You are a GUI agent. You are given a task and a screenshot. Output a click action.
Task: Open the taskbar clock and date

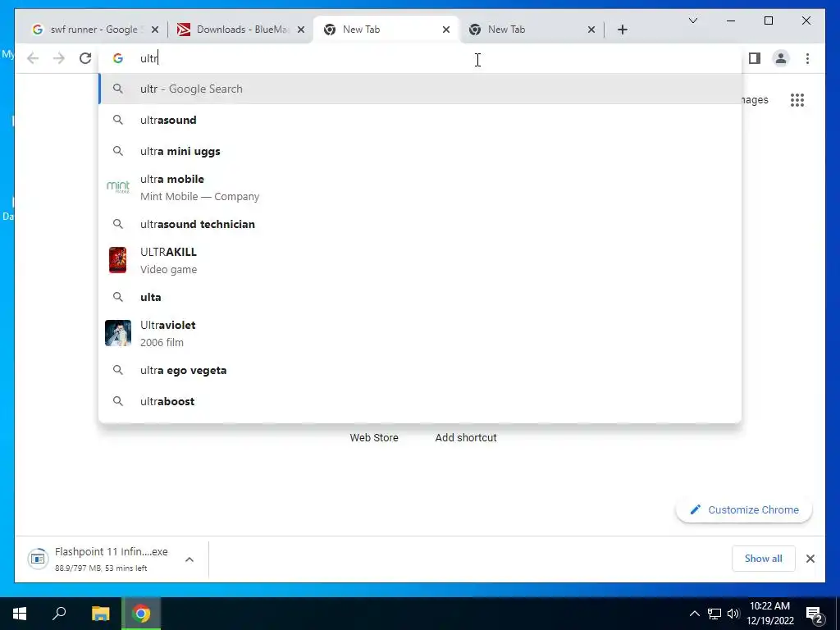click(769, 614)
